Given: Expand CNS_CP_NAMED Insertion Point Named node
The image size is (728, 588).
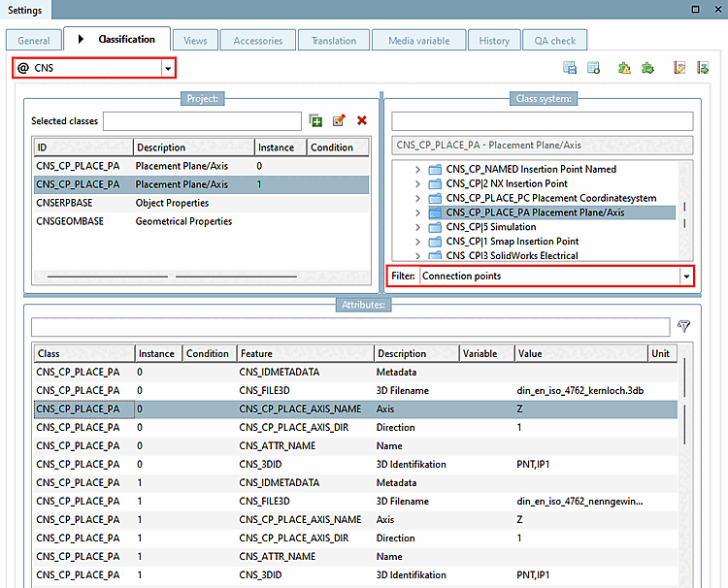Looking at the screenshot, I should tap(417, 169).
